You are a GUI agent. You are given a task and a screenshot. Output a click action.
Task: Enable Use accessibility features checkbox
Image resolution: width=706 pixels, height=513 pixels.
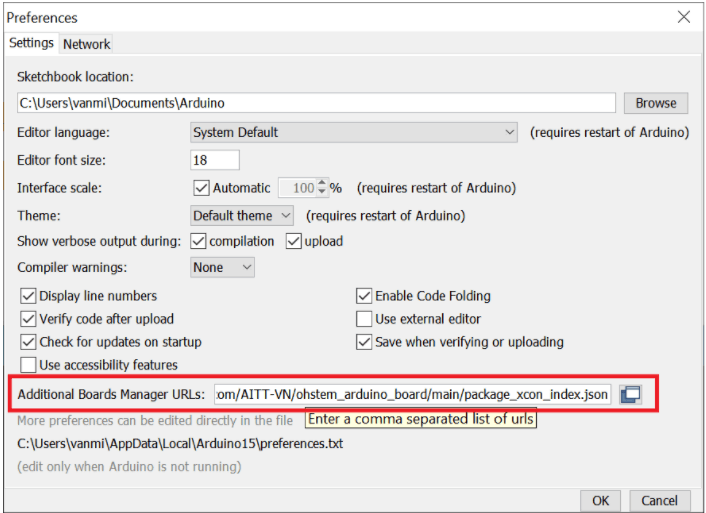28,365
